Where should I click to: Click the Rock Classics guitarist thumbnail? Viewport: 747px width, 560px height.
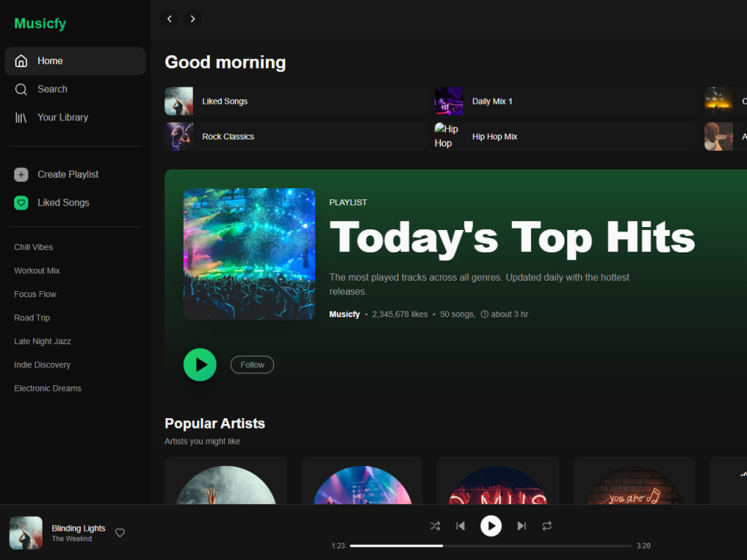pos(179,137)
